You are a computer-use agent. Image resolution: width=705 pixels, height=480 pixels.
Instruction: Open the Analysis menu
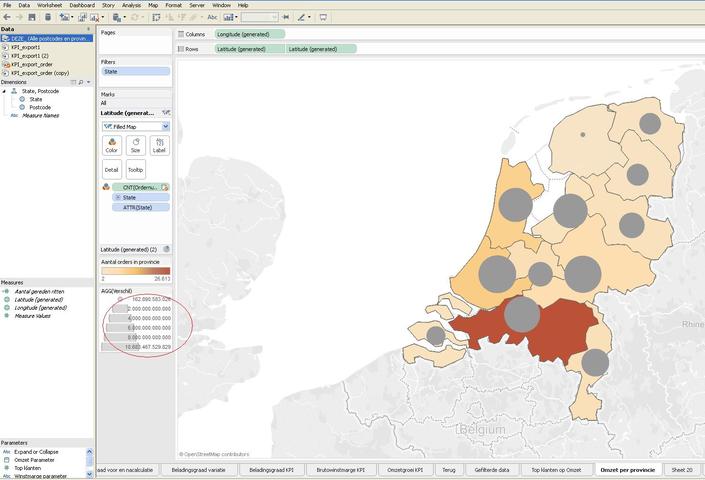point(131,5)
